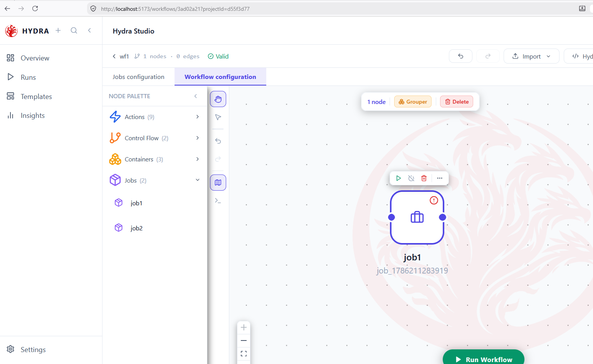This screenshot has width=593, height=364.
Task: Click the job1 node label
Action: [x=412, y=257]
